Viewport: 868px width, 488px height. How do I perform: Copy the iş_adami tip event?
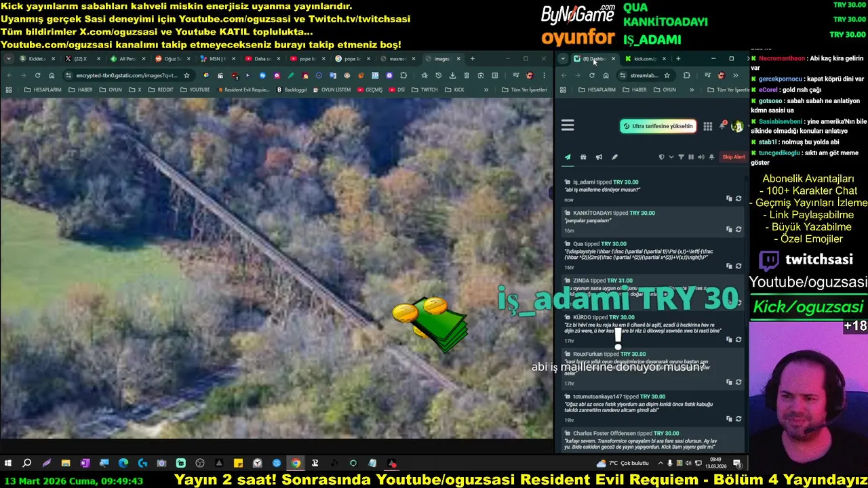[729, 199]
